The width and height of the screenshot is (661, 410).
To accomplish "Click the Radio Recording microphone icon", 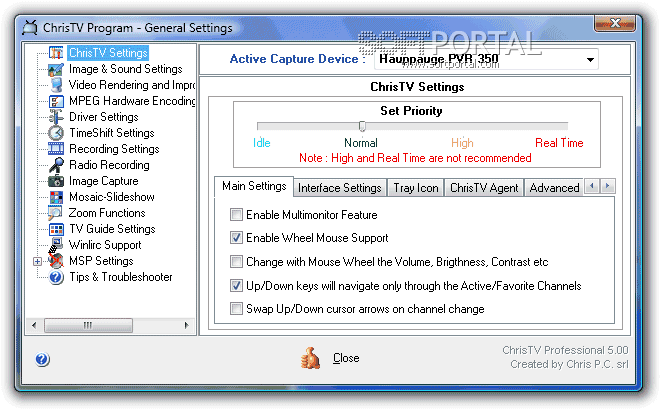I will coord(56,165).
